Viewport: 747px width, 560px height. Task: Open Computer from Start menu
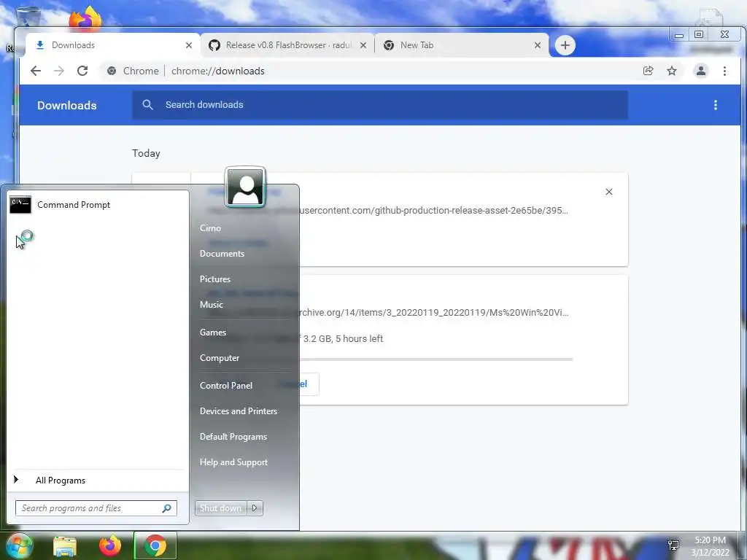pos(219,358)
